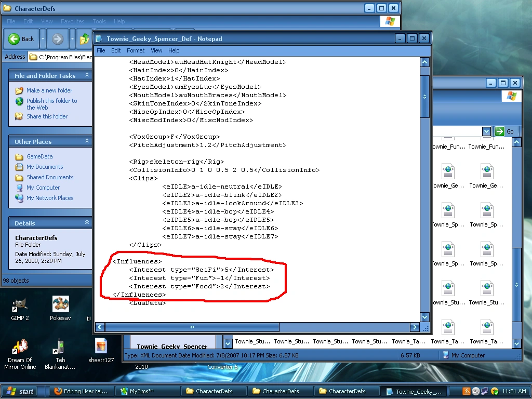Click Notepad horizontal scrollbar left arrow

pyautogui.click(x=100, y=327)
